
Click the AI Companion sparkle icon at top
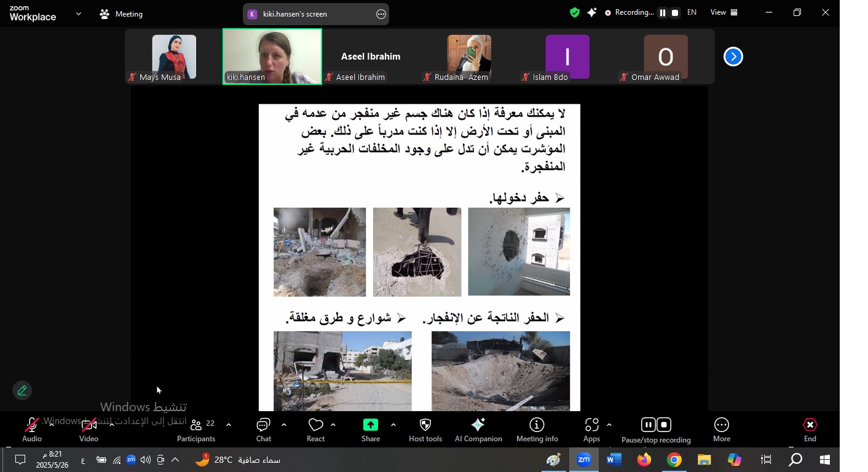(592, 12)
